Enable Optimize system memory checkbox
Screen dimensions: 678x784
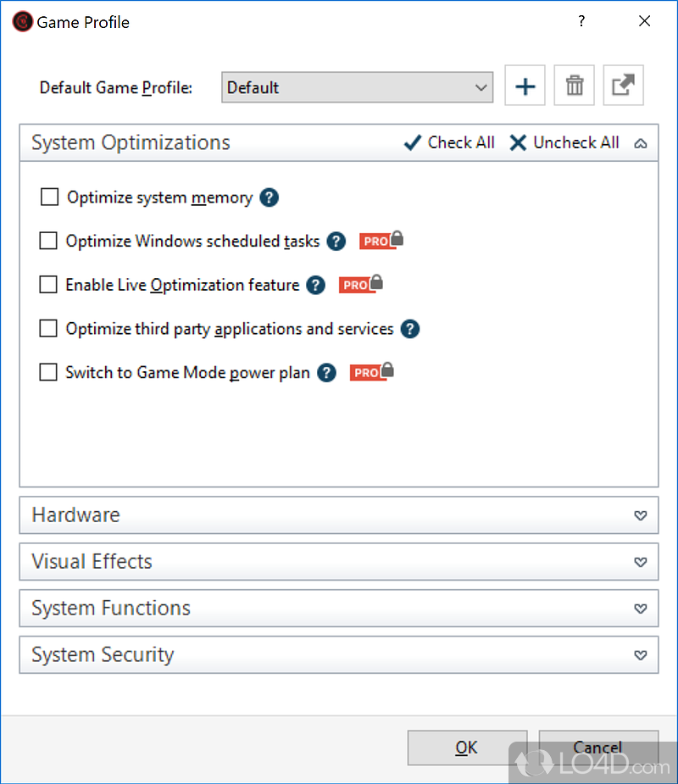tap(50, 197)
